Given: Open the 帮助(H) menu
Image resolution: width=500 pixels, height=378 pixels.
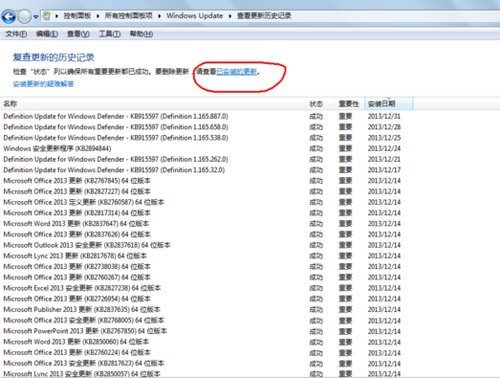Looking at the screenshot, I should coord(141,34).
